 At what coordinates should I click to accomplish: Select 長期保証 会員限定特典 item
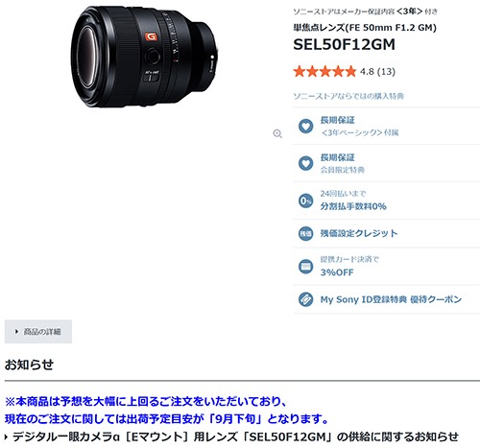click(386, 163)
